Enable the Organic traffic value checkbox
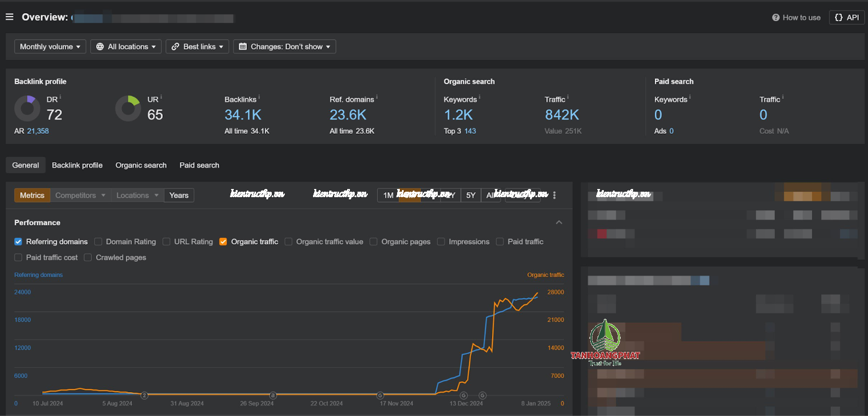This screenshot has width=868, height=416. pyautogui.click(x=289, y=242)
